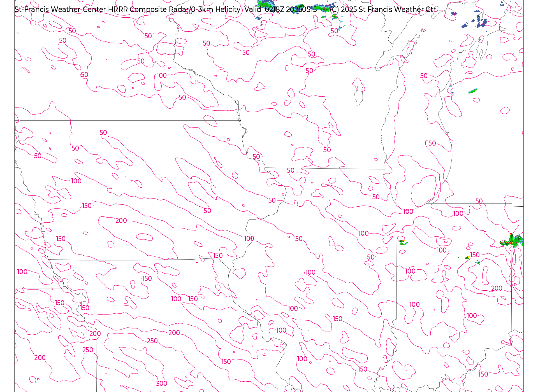Viewport: 538px width, 392px height.
Task: Click the "(C) 2025 St Francis Weather Ctr" copyright text
Action: [x=383, y=10]
